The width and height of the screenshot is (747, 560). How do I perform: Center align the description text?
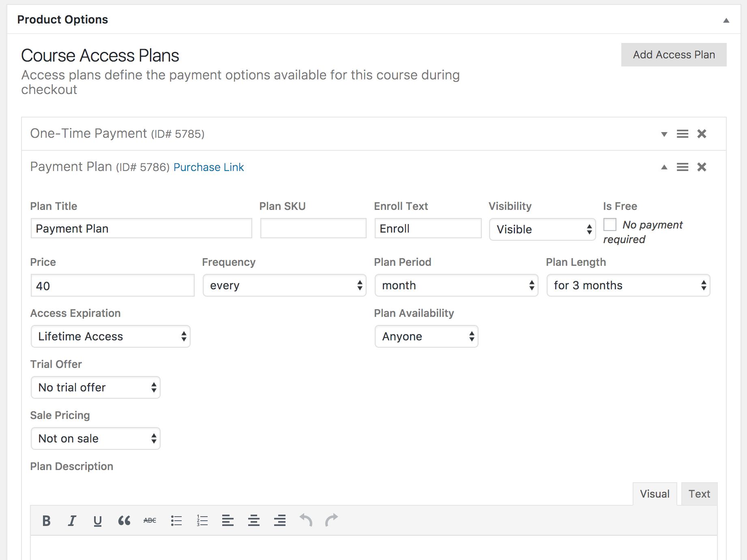click(x=254, y=521)
